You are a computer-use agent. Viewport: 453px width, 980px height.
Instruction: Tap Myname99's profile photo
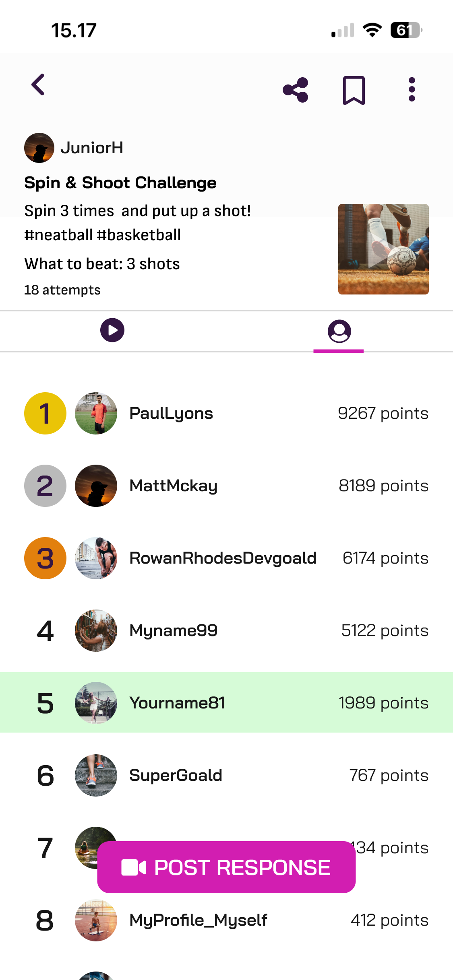tap(96, 631)
